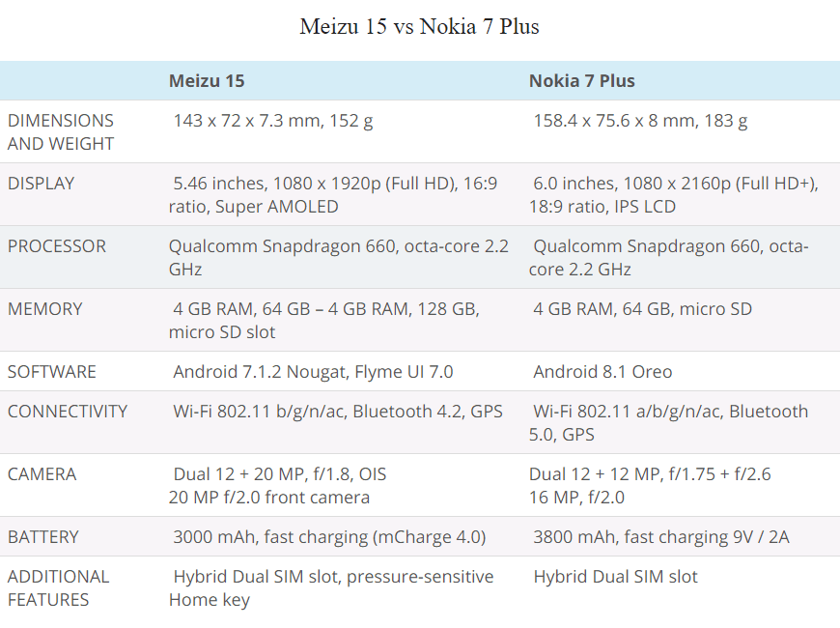Viewport: 840px width, 628px height.
Task: Click the MEMORY row label
Action: click(x=44, y=309)
